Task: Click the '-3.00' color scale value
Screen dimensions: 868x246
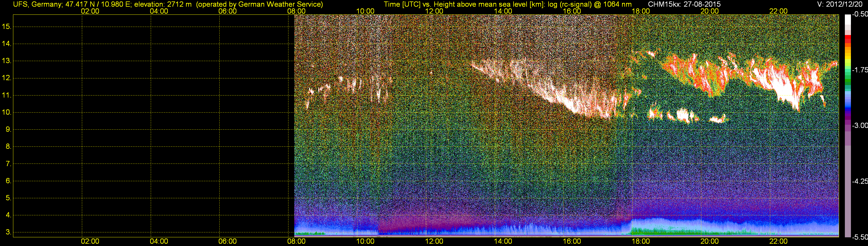Action: pos(860,125)
